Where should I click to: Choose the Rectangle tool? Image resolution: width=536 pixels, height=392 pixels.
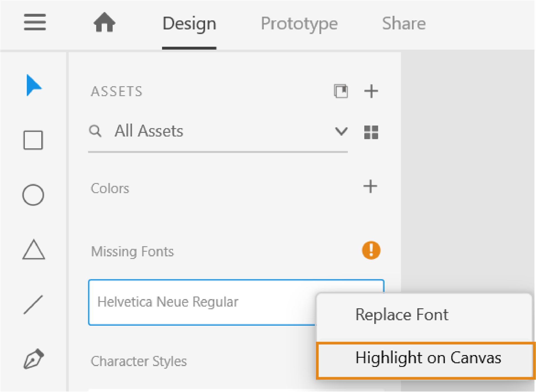pos(33,140)
